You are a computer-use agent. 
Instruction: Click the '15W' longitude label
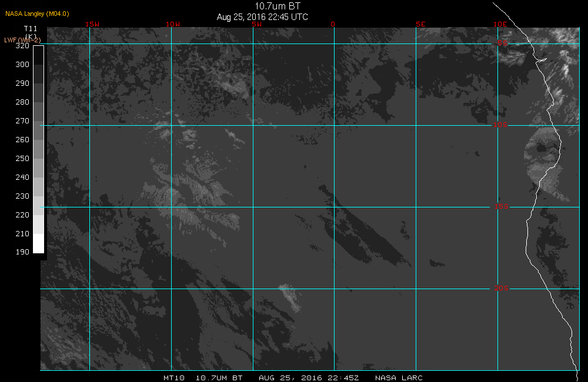pos(92,24)
